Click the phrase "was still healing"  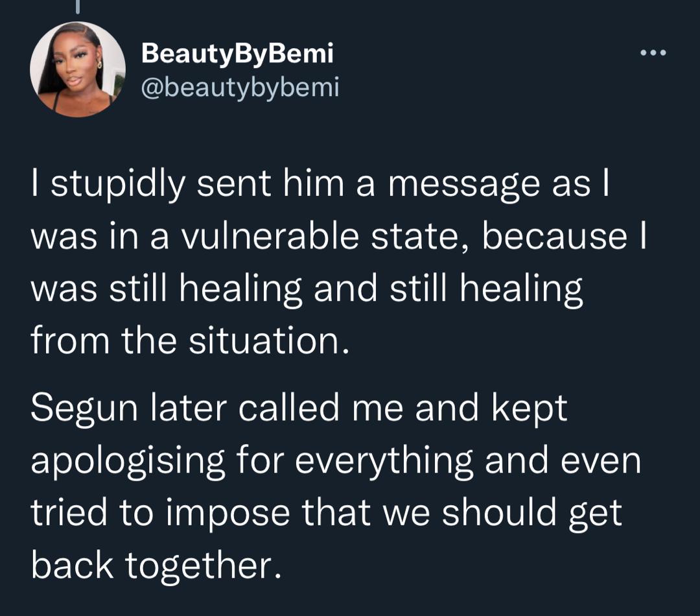tap(167, 289)
